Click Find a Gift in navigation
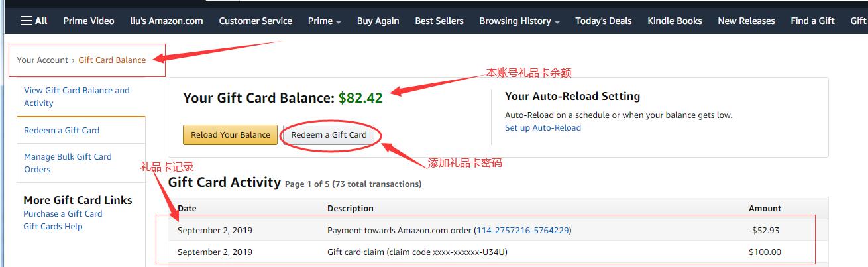 pyautogui.click(x=812, y=21)
